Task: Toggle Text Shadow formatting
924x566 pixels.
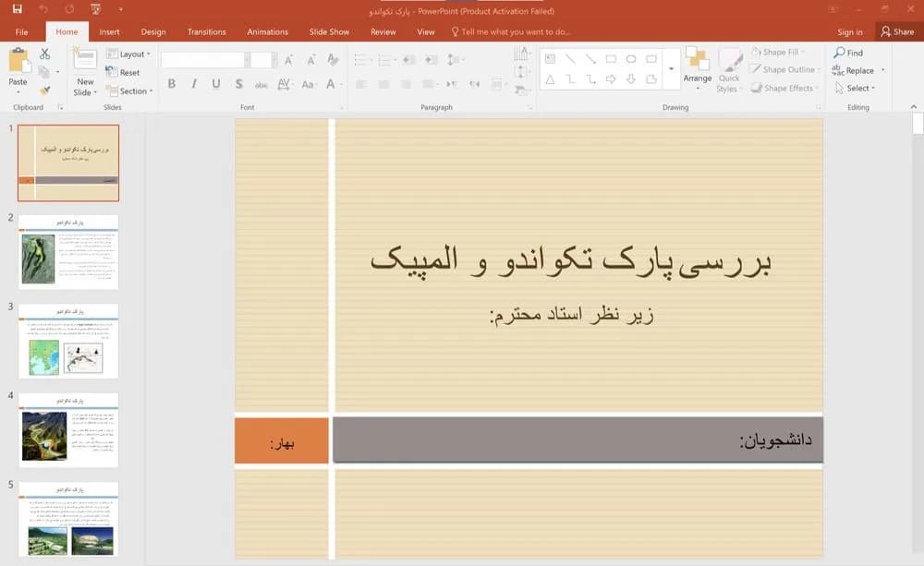Action: [x=238, y=84]
